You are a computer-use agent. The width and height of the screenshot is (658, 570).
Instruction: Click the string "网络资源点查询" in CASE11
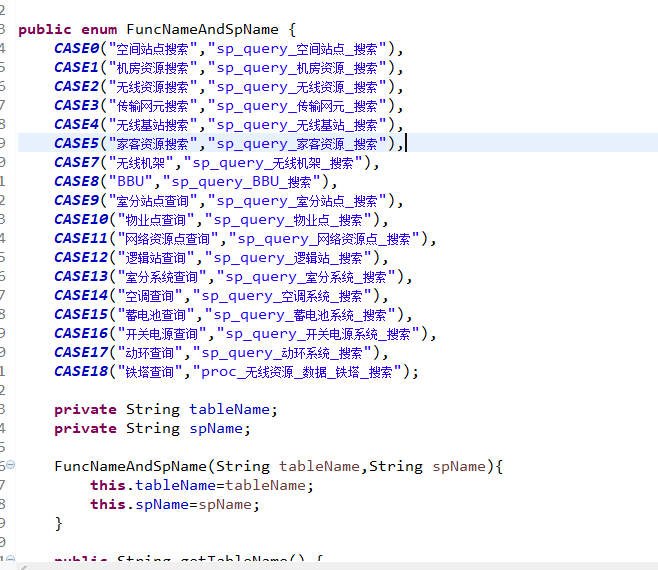click(x=168, y=238)
